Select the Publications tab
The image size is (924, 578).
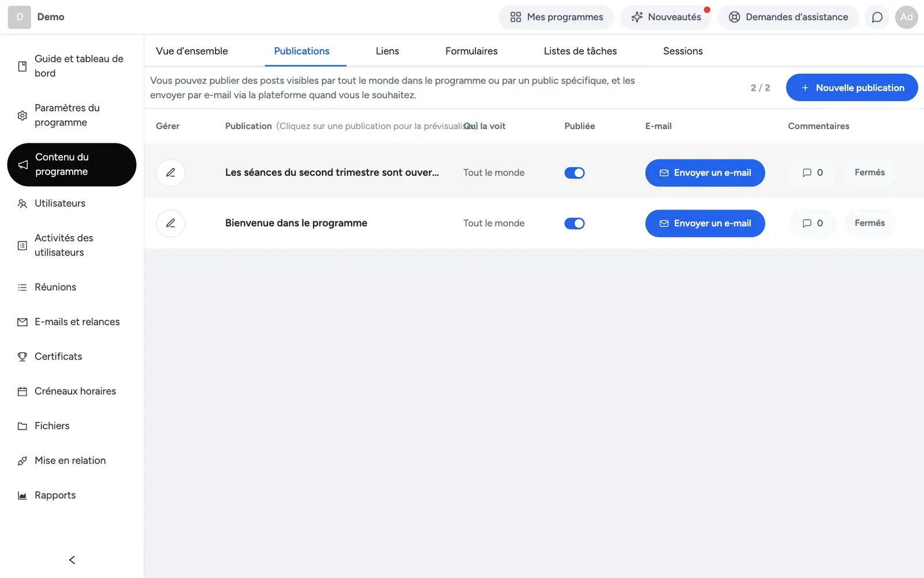click(x=301, y=51)
